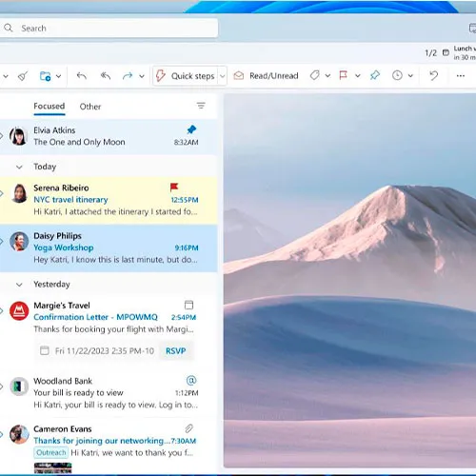476x476 pixels.
Task: Click the Quick steps button
Action: coord(186,76)
